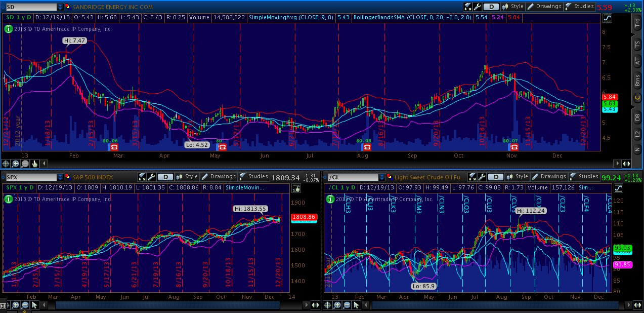Click the phone earnings icon near August
This screenshot has width=644, height=313.
(x=367, y=147)
